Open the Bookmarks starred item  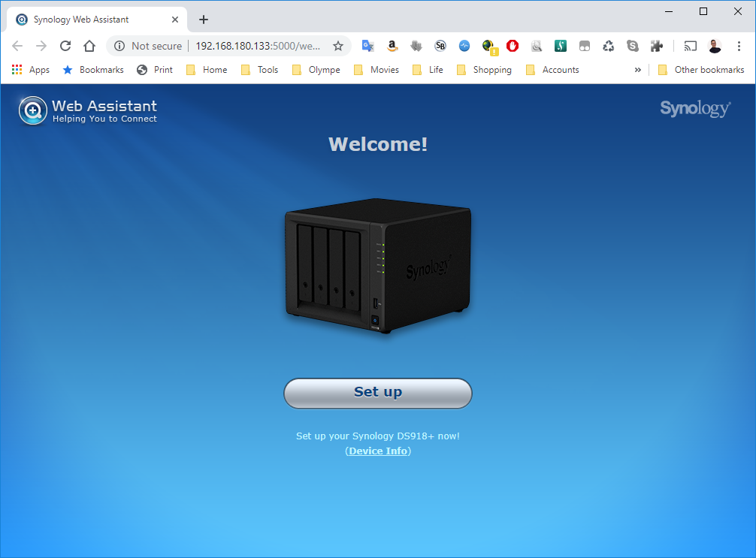pos(93,70)
